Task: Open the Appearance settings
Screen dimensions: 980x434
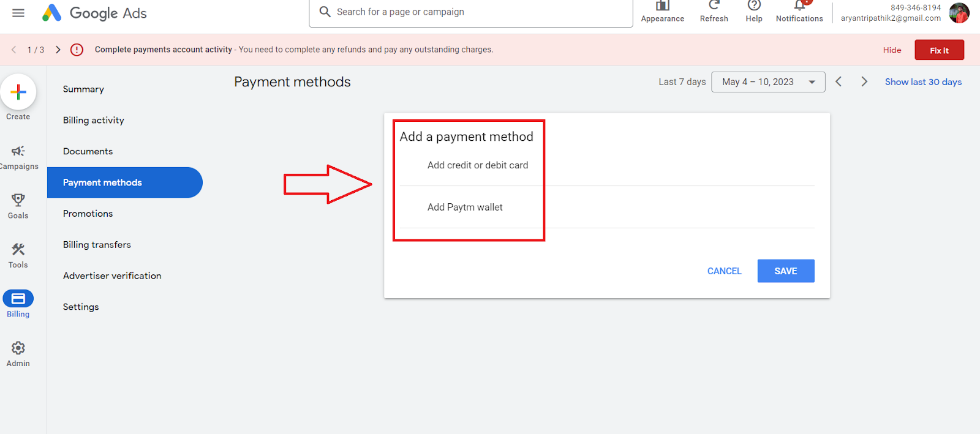Action: [x=662, y=12]
